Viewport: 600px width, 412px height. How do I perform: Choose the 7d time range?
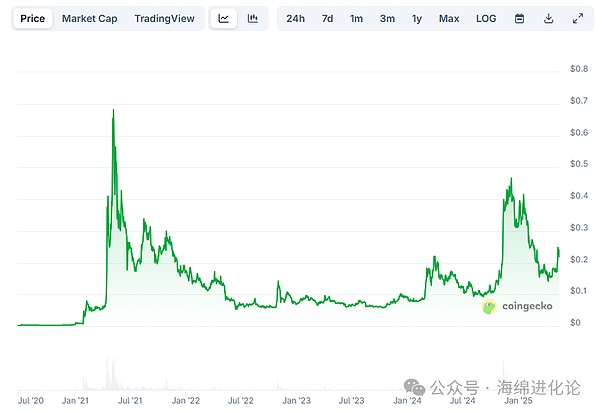point(327,18)
